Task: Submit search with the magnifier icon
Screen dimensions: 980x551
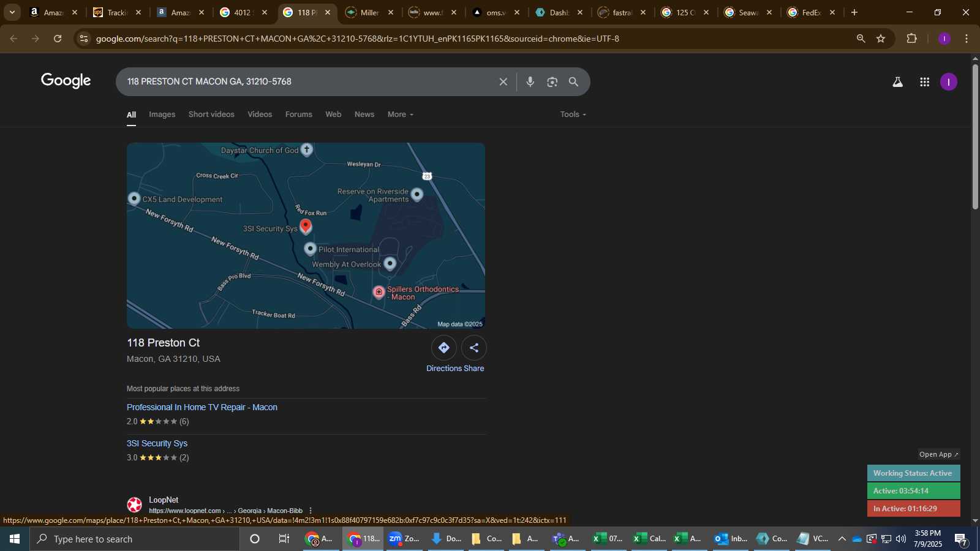Action: click(x=574, y=82)
